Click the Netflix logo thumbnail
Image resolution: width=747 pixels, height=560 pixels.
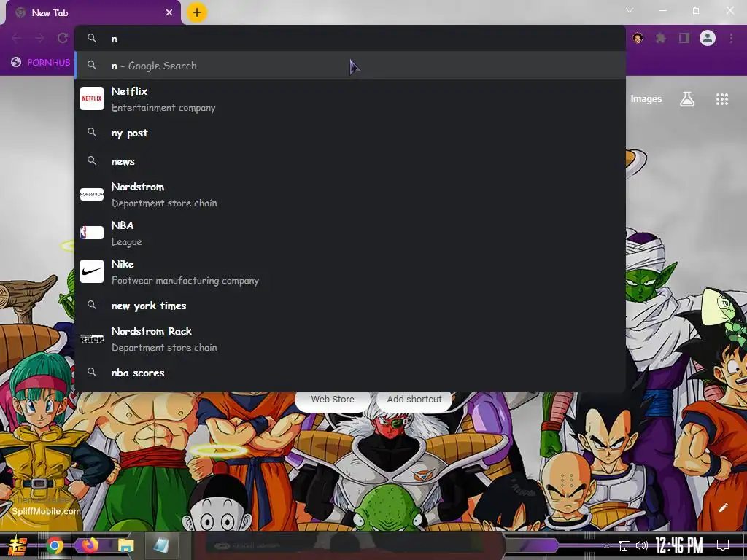coord(92,98)
